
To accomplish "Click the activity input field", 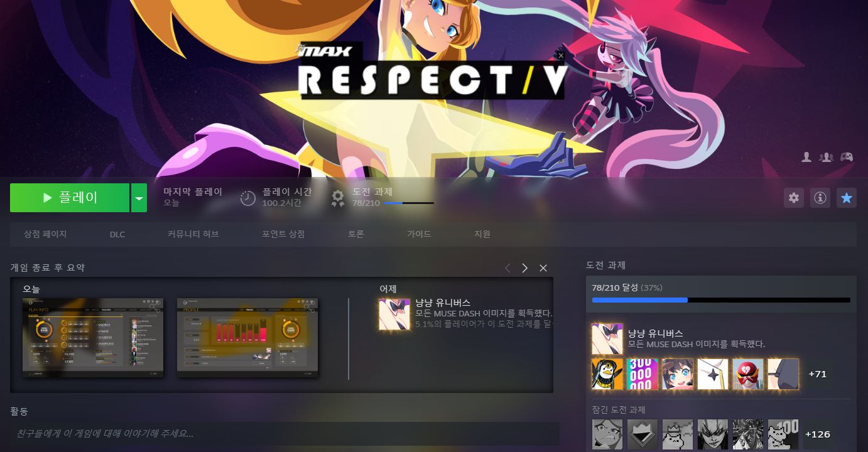I will pos(285,434).
